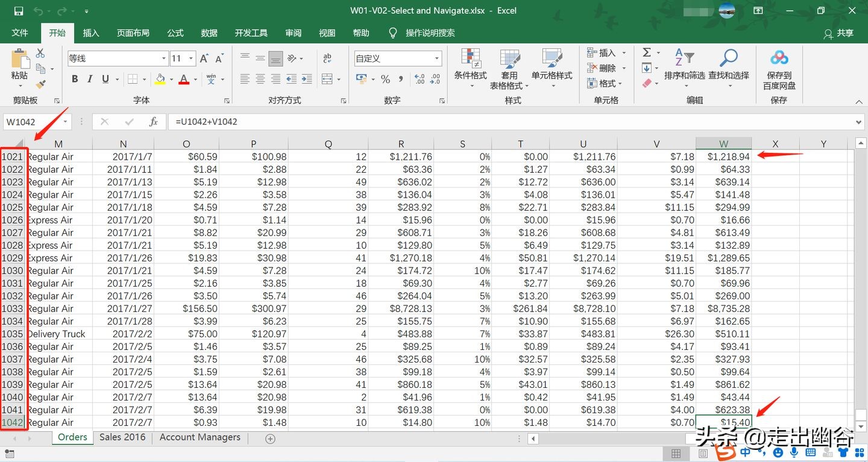Click the Decrease Decimal icon
The width and height of the screenshot is (868, 462).
pyautogui.click(x=436, y=79)
